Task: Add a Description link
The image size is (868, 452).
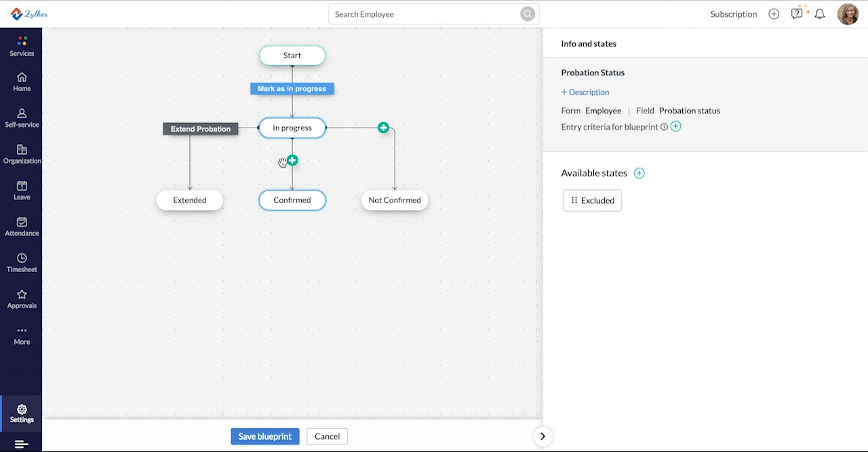Action: (x=585, y=92)
